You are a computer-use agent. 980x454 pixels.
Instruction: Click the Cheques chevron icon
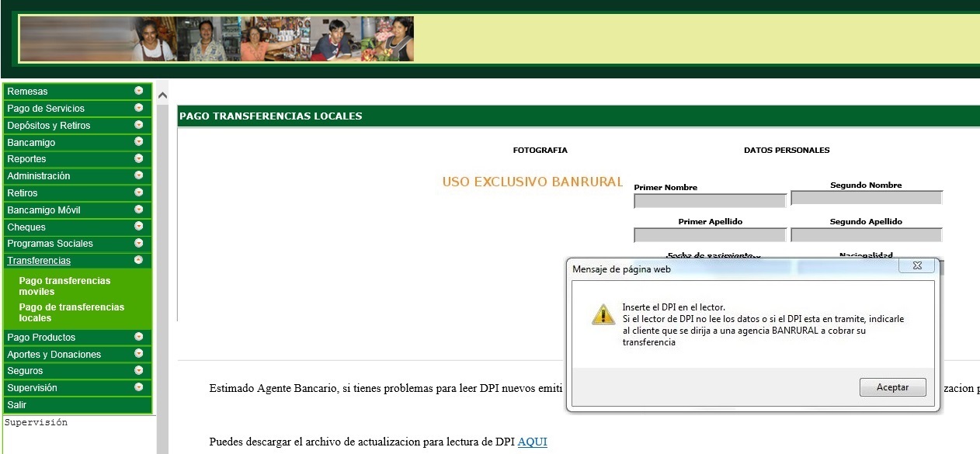[x=139, y=227]
